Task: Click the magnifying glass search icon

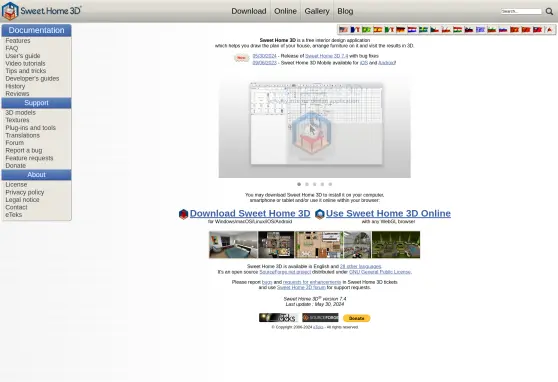Action: tap(549, 11)
